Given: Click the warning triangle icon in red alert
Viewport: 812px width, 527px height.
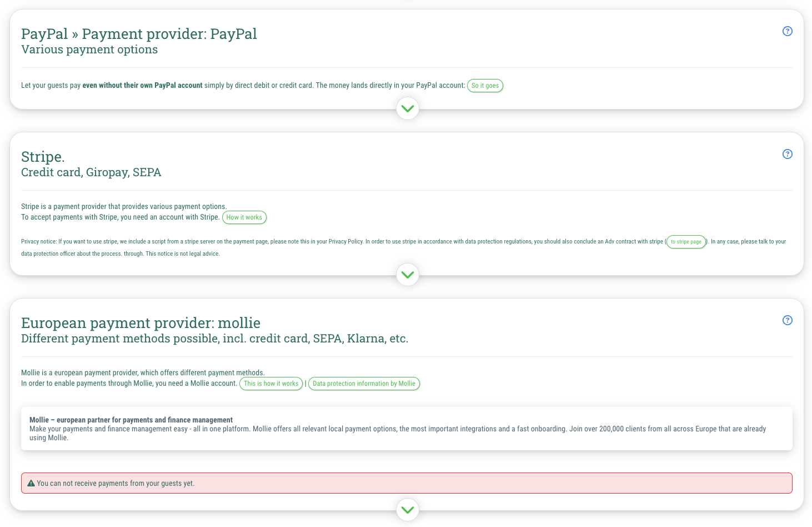Looking at the screenshot, I should pos(31,483).
